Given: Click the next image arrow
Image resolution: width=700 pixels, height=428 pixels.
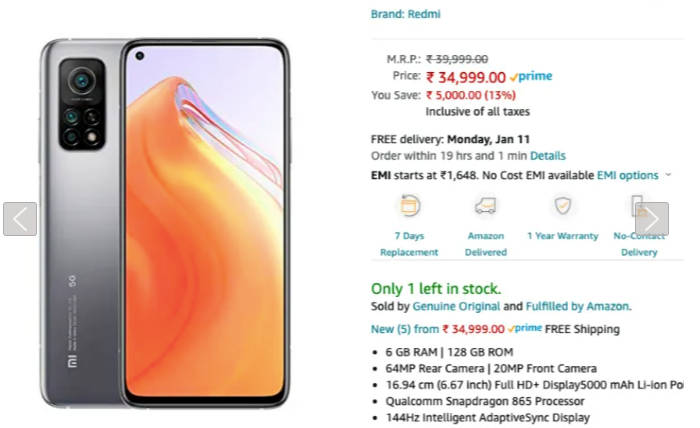Looking at the screenshot, I should click(x=651, y=219).
